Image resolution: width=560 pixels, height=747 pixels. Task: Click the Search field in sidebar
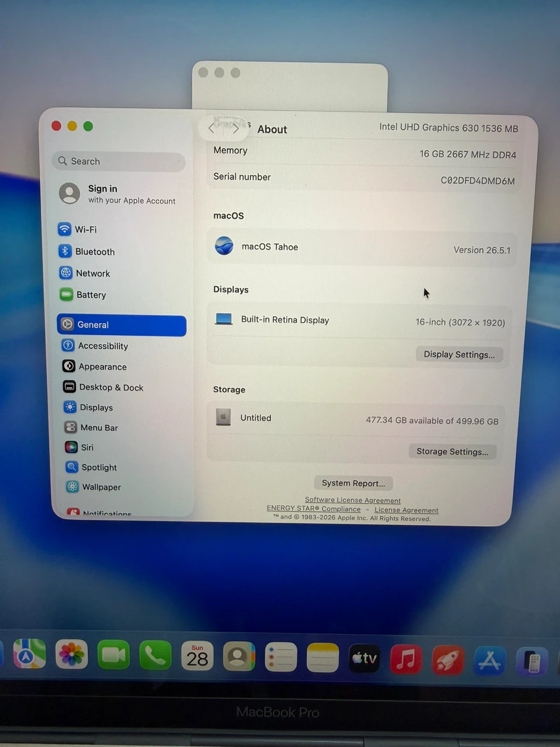pyautogui.click(x=119, y=161)
